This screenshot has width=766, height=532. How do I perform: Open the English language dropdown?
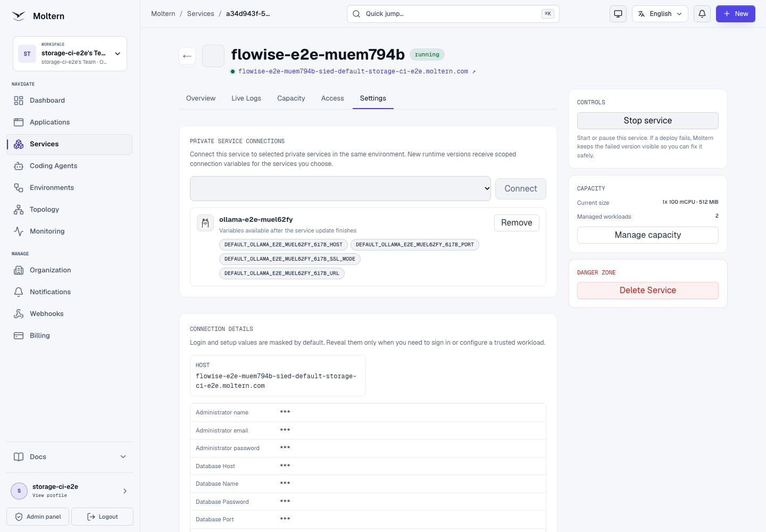(x=660, y=14)
